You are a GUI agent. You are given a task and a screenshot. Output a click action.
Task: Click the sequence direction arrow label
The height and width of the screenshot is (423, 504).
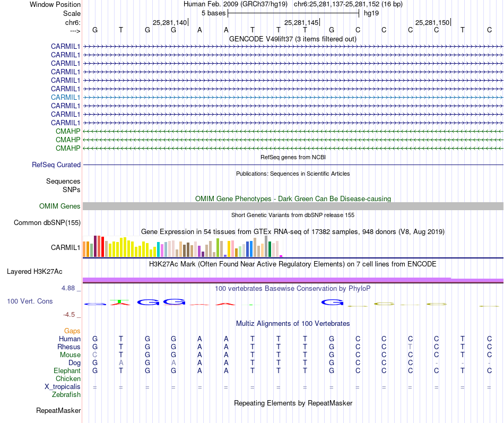click(75, 31)
